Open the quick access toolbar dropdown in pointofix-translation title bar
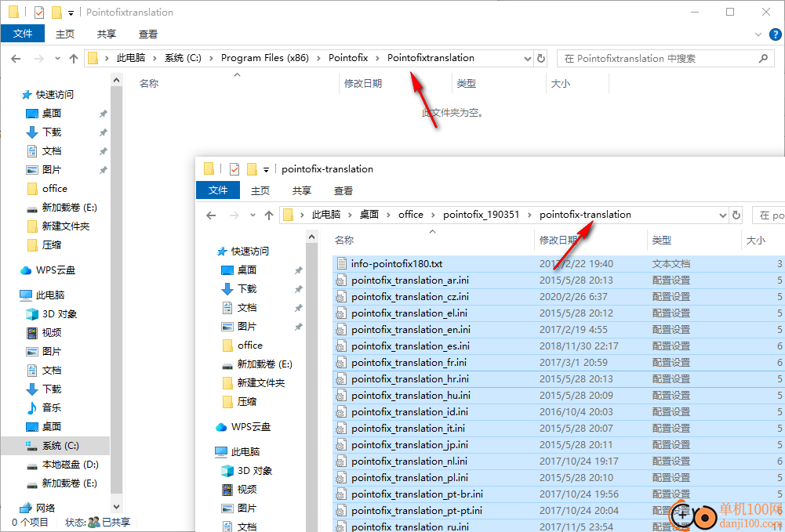Screen dimensions: 785x532 pyautogui.click(x=267, y=169)
